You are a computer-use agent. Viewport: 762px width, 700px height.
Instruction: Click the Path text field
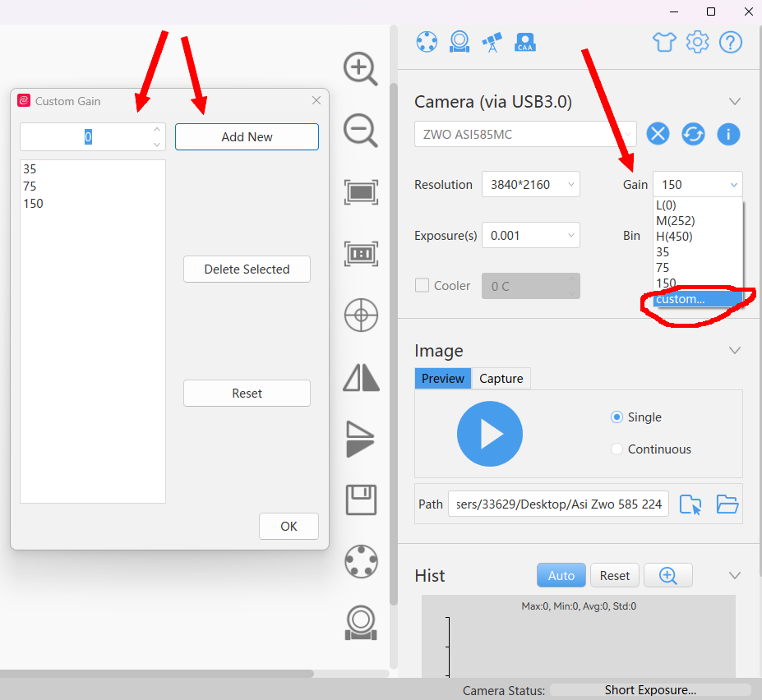coord(558,504)
